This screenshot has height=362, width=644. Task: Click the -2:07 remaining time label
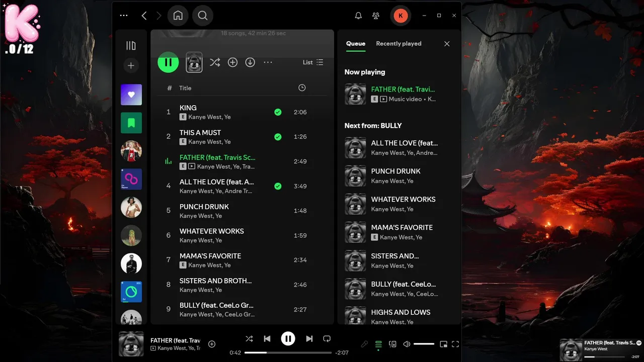click(x=342, y=353)
